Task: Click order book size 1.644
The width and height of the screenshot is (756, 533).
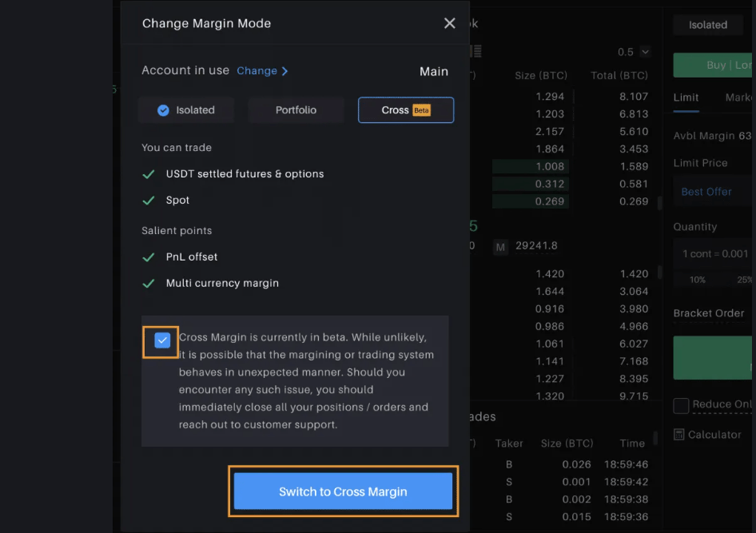Action: click(x=550, y=291)
